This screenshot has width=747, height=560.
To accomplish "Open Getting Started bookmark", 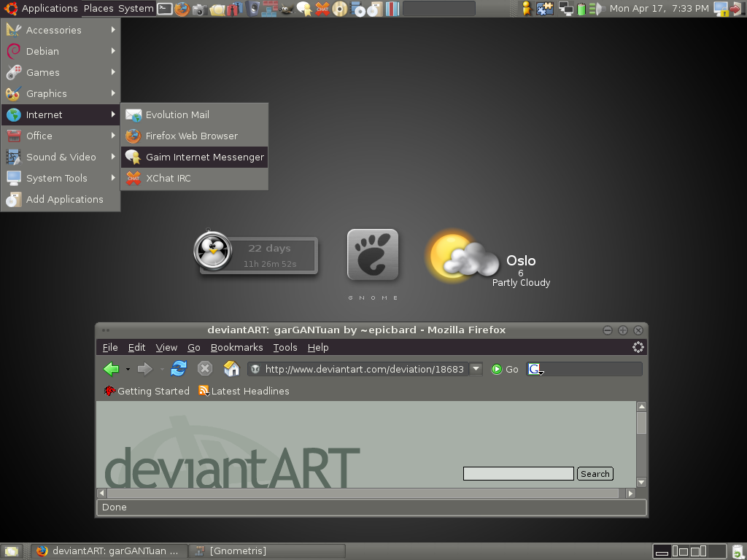I will [x=147, y=391].
